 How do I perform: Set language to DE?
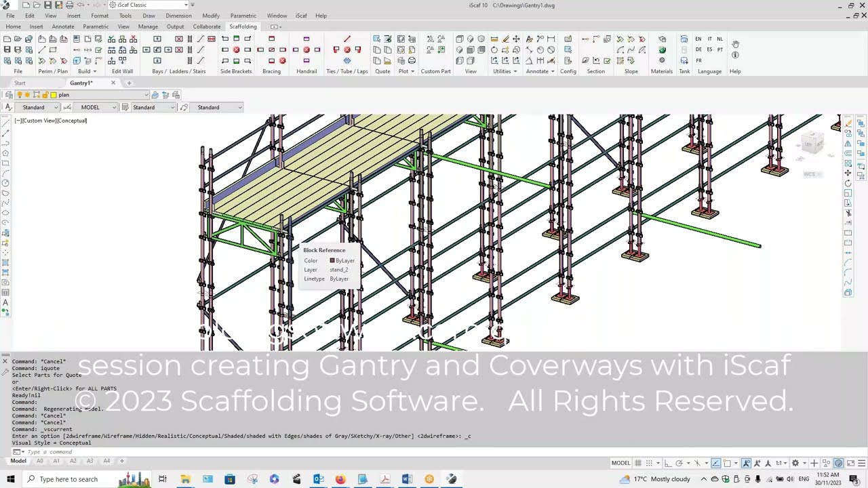click(x=698, y=49)
